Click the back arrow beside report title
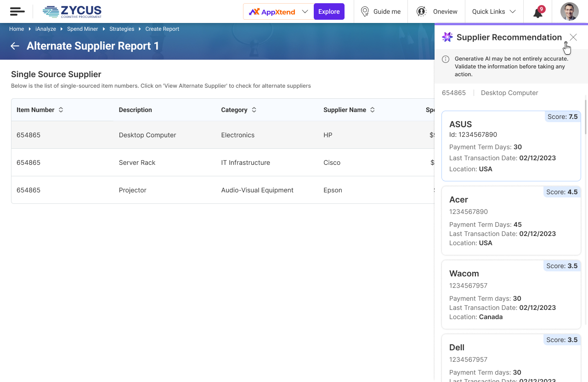This screenshot has width=588, height=382. (x=15, y=46)
